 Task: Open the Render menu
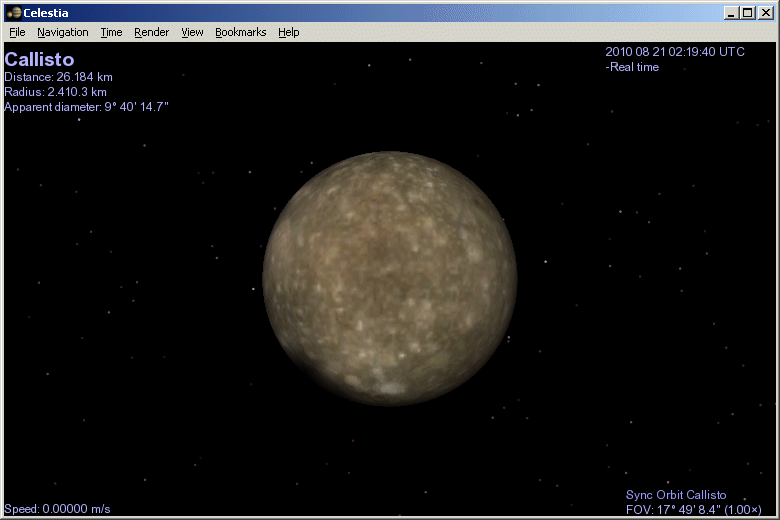(152, 32)
